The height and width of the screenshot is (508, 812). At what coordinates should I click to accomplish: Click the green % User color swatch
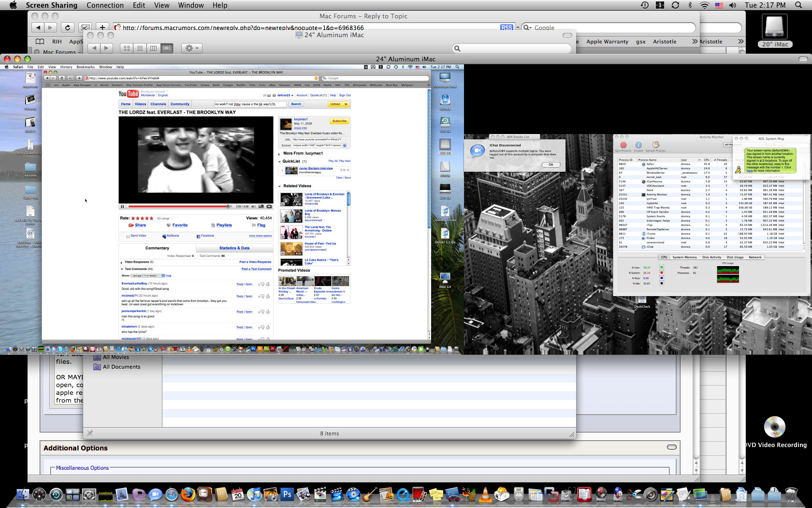[x=662, y=267]
